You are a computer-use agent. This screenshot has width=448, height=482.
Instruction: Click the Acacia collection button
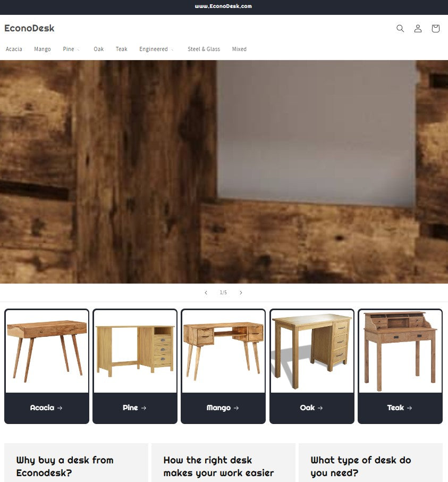pyautogui.click(x=47, y=408)
